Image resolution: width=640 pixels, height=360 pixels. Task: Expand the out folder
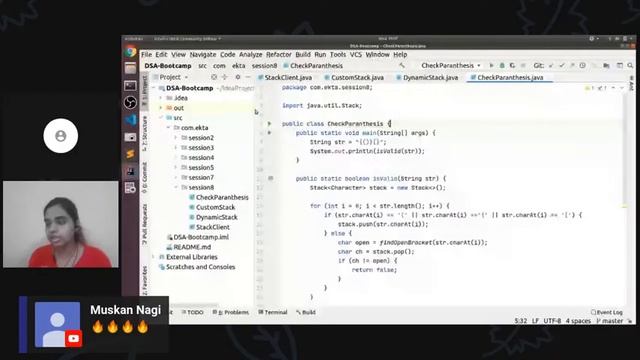pyautogui.click(x=161, y=108)
